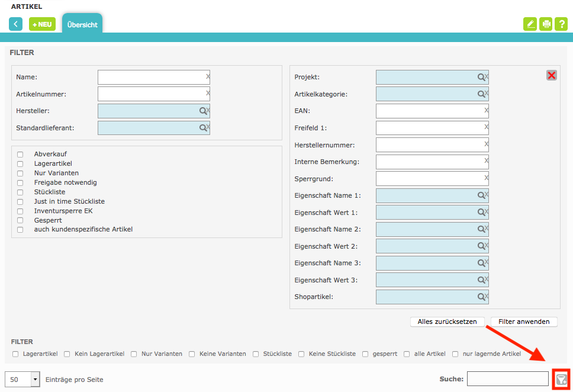Click magnifier icon in Projekt field

(x=481, y=77)
